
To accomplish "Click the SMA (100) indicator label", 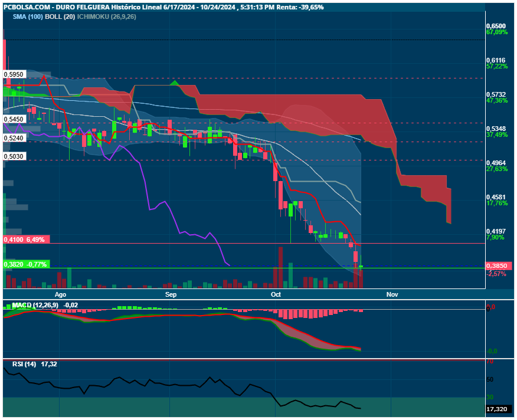I will (28, 17).
